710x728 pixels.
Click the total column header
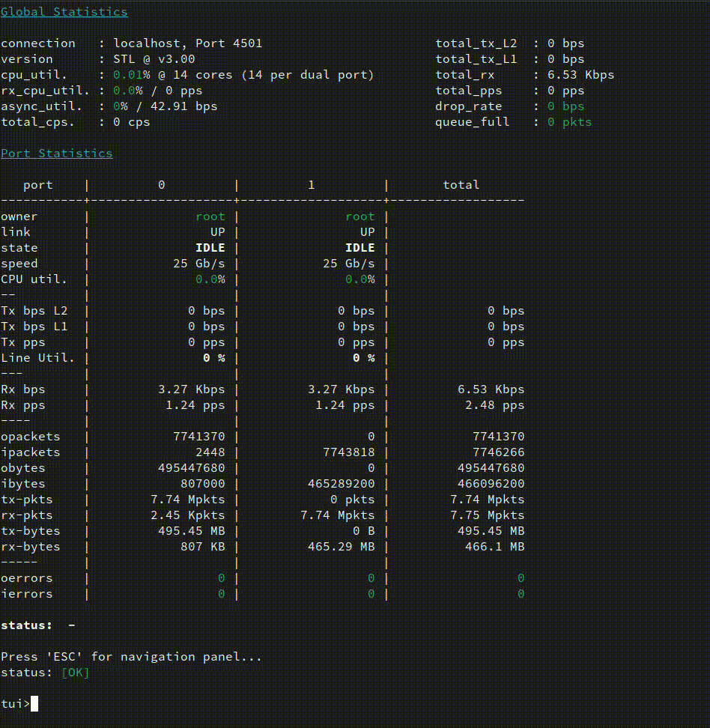tap(461, 185)
